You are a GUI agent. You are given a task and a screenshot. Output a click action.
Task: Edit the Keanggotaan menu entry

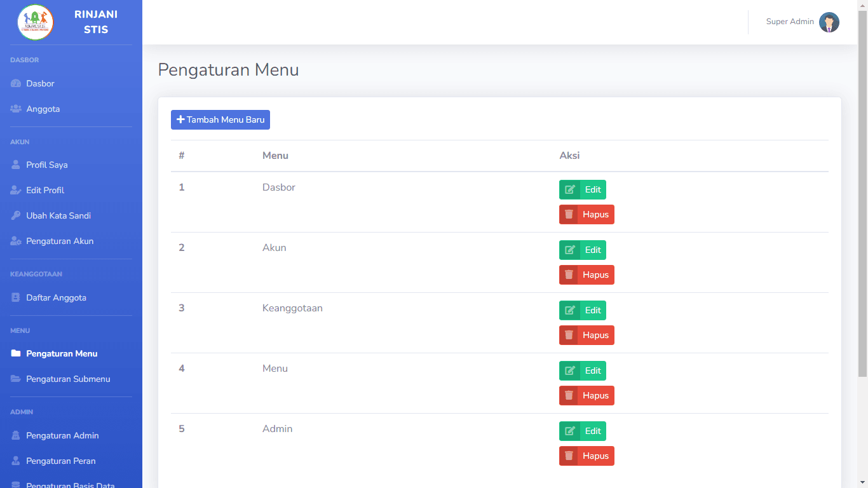click(x=583, y=311)
